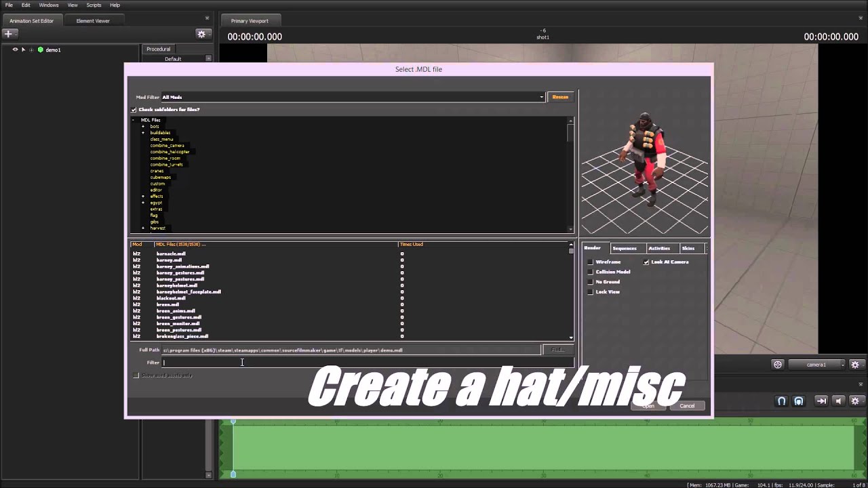This screenshot has height=488, width=868.
Task: Expand the harvest folder
Action: pyautogui.click(x=143, y=228)
